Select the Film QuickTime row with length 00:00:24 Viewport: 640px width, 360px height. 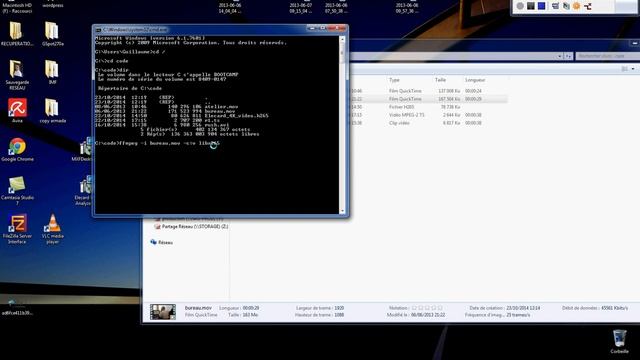click(429, 91)
